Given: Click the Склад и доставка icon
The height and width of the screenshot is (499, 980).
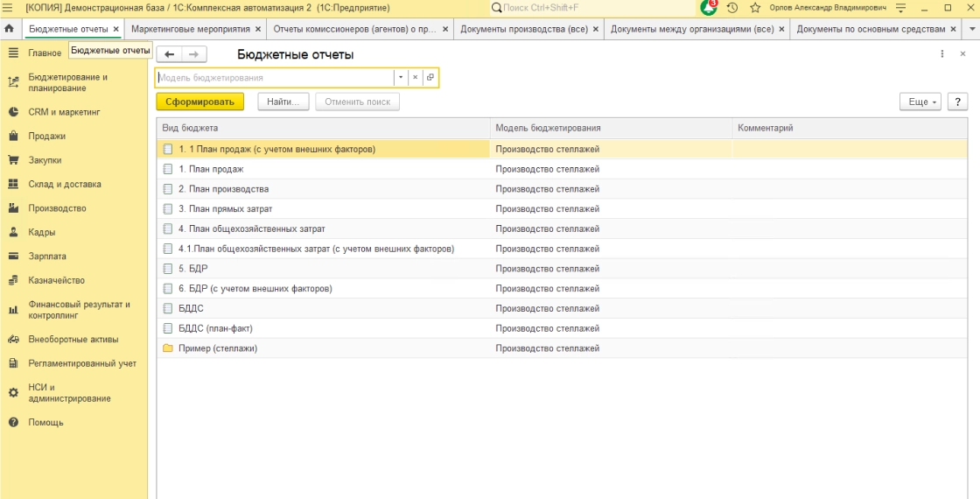Looking at the screenshot, I should 13,184.
